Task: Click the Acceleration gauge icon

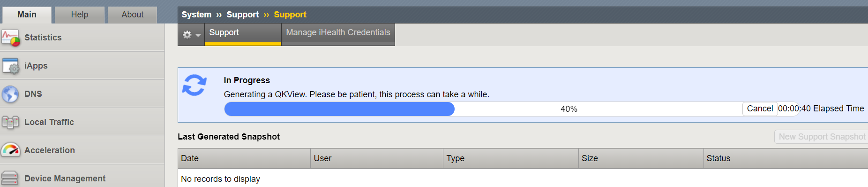Action: click(10, 150)
